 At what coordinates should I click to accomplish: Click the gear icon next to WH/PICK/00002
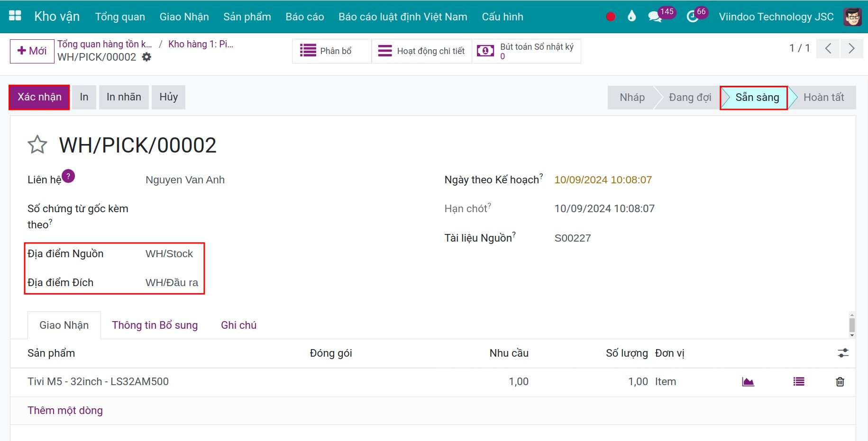click(x=147, y=57)
